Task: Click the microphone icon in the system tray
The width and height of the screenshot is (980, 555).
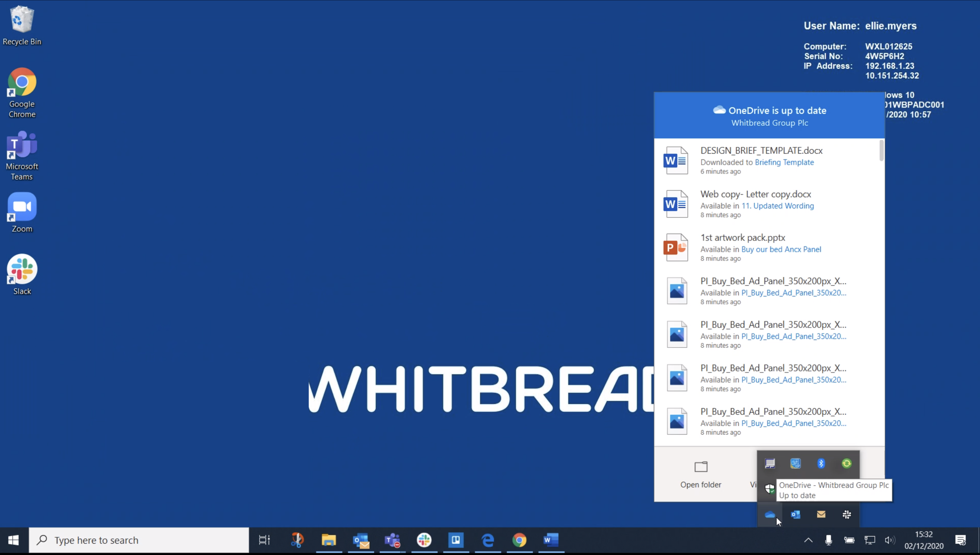Action: pos(828,540)
